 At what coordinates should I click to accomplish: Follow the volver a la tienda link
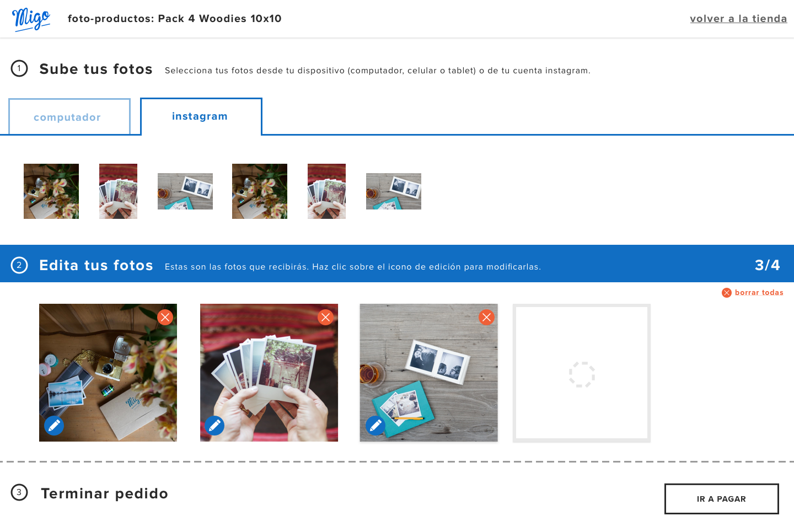point(738,19)
